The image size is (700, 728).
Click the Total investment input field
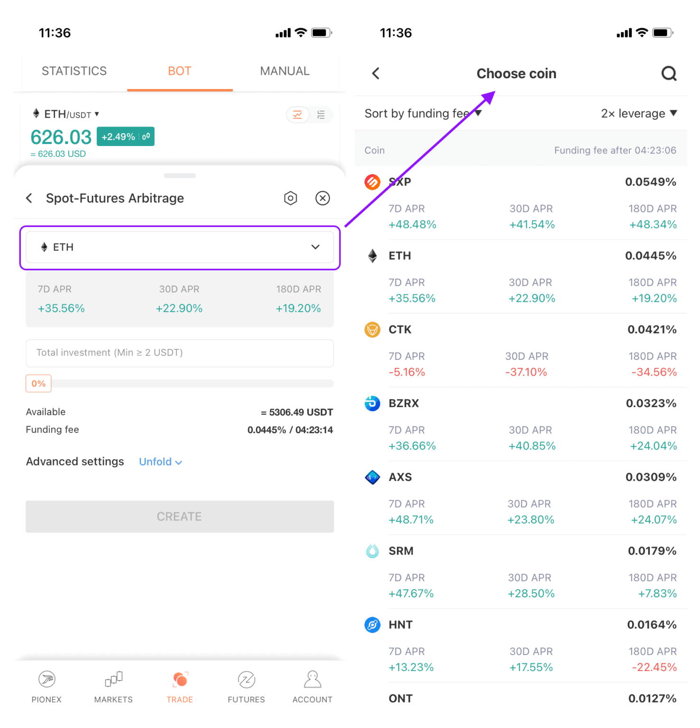pyautogui.click(x=180, y=353)
